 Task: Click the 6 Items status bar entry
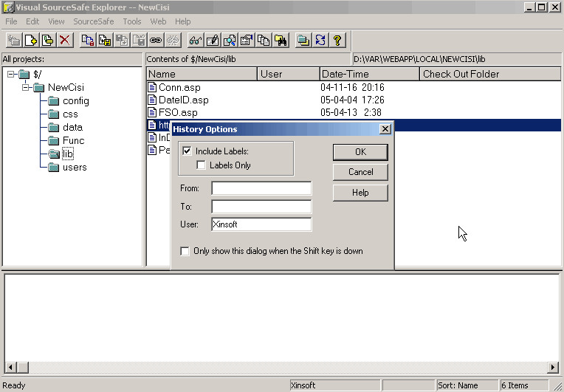[x=524, y=385]
